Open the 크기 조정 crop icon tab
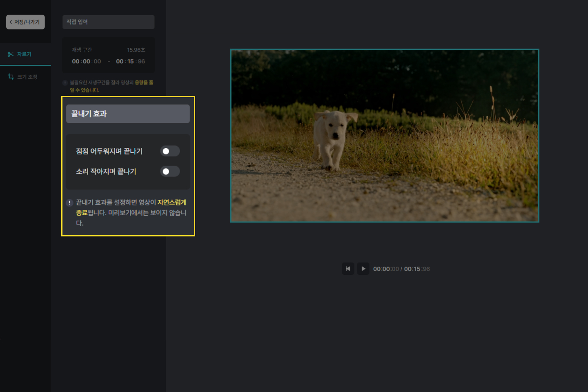This screenshot has width=588, height=392. tap(11, 77)
